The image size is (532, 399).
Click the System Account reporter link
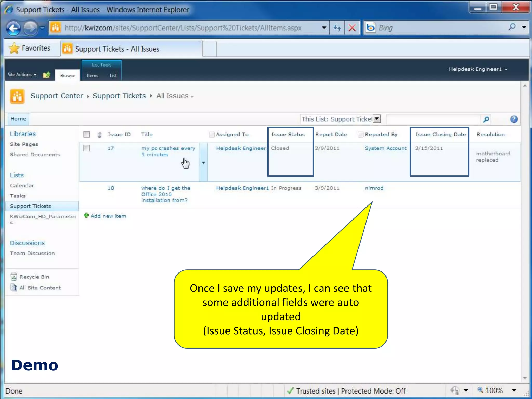(386, 148)
